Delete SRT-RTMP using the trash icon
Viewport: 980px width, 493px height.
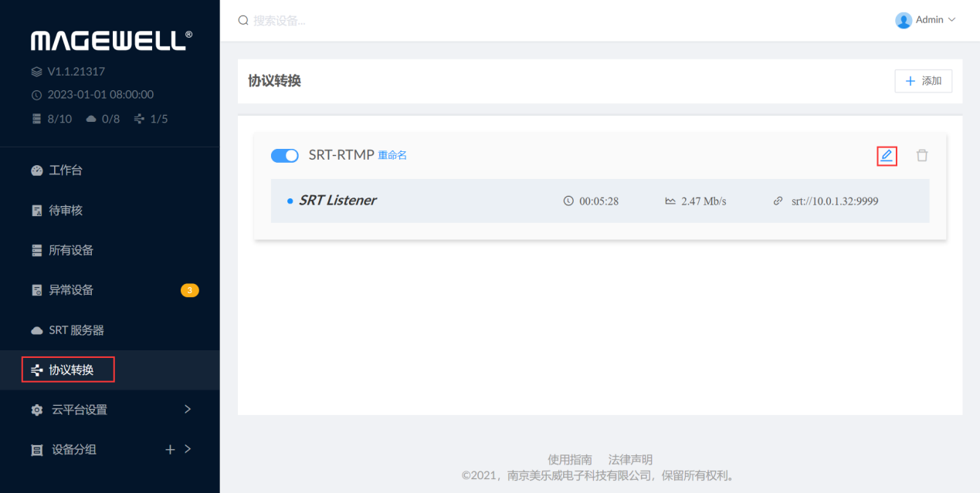[922, 156]
